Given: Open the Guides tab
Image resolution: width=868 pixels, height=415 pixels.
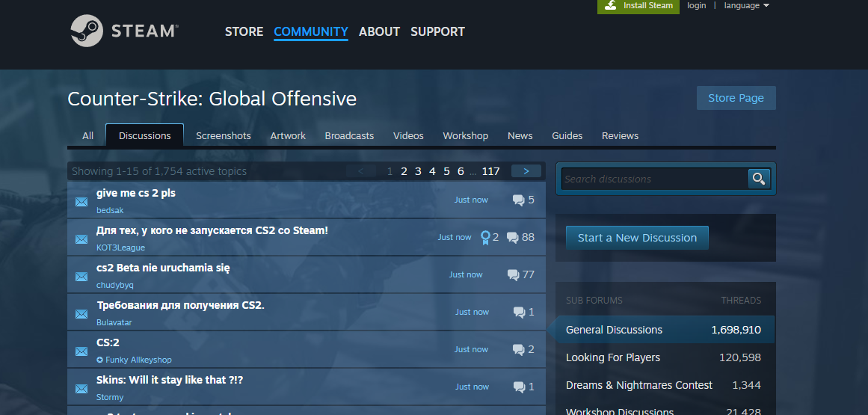Looking at the screenshot, I should point(567,135).
